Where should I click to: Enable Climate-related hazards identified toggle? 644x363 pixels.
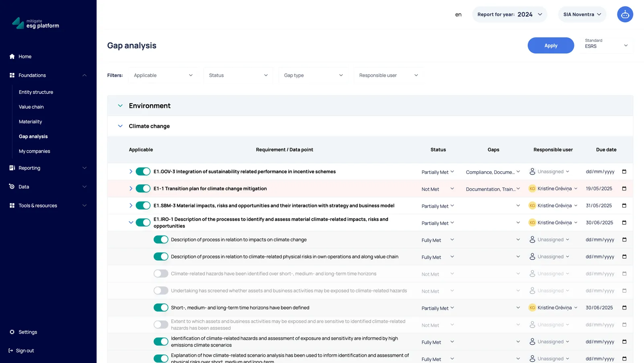[x=161, y=274]
